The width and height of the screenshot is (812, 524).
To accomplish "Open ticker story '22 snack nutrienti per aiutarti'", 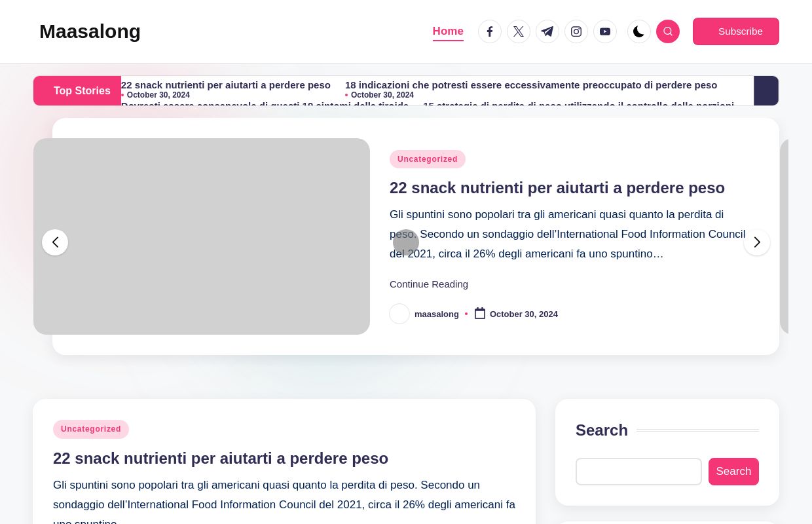I will (226, 85).
